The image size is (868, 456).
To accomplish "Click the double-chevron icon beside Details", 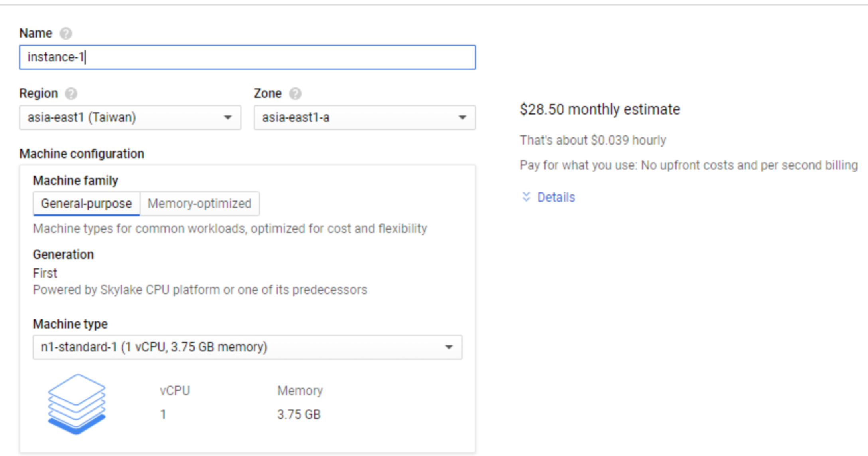I will (526, 197).
